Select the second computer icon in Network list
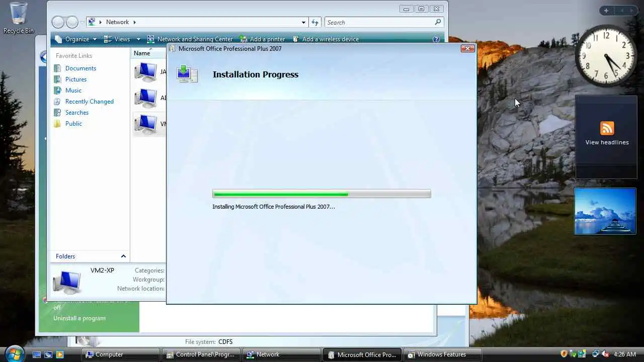The image size is (644, 362). click(x=145, y=98)
